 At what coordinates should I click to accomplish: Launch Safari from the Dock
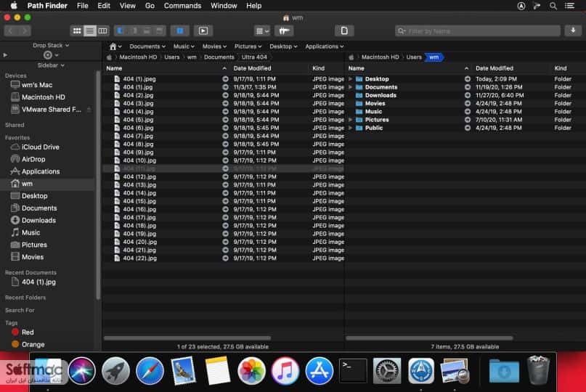[150, 371]
